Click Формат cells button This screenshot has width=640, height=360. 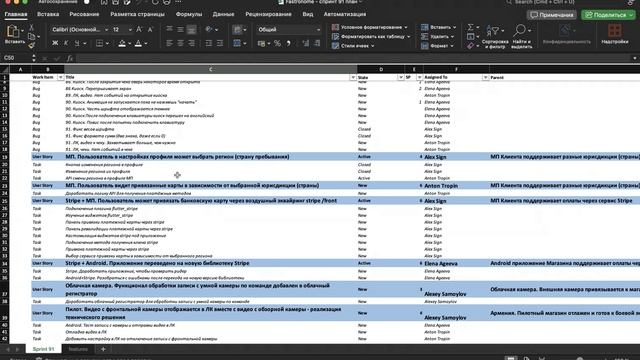point(437,46)
